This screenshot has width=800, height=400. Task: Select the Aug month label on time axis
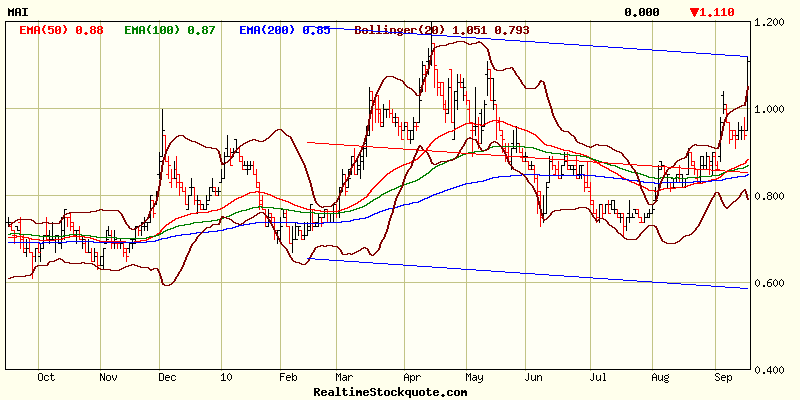(x=659, y=379)
